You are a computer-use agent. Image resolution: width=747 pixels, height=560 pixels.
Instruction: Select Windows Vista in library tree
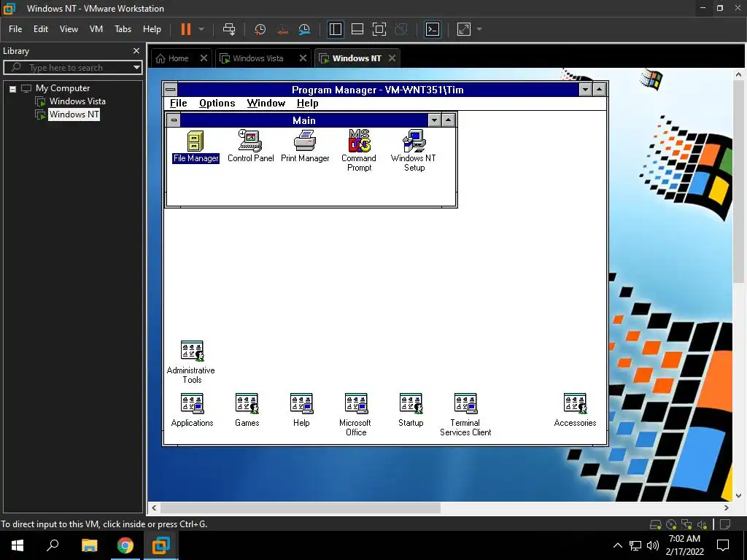(x=77, y=101)
